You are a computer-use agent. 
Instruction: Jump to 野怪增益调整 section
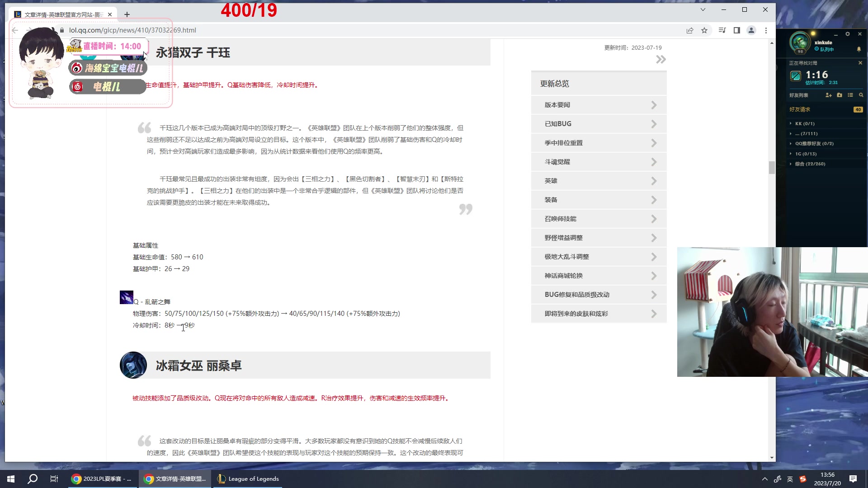pos(599,238)
